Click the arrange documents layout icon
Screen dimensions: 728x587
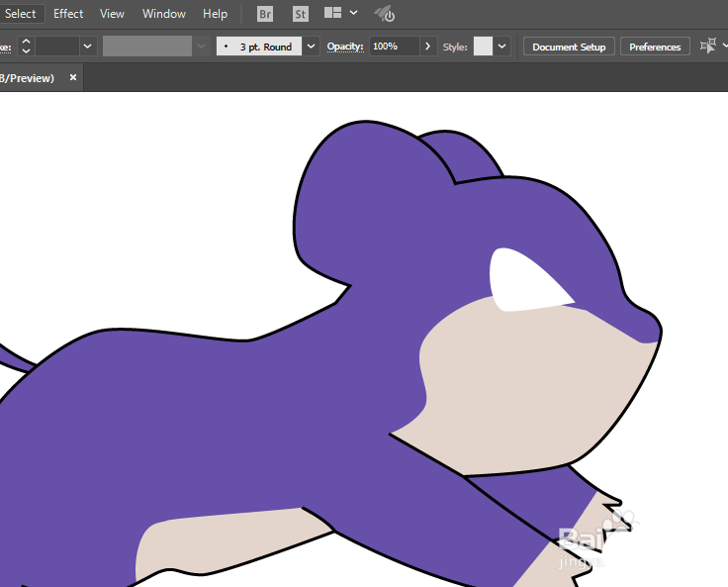tap(333, 13)
